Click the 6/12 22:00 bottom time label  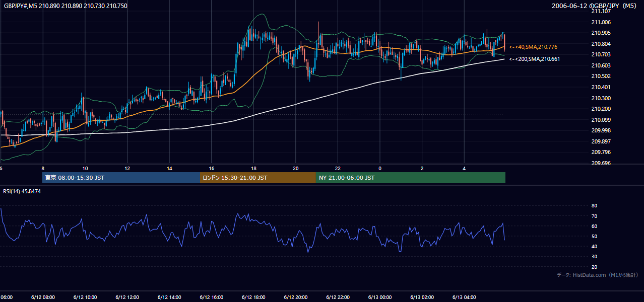(338, 297)
